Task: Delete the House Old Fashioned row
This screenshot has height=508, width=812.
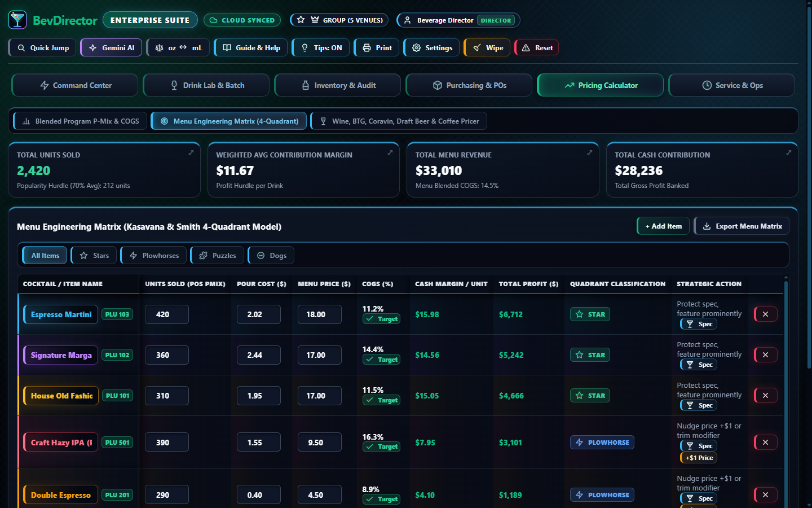Action: tap(765, 396)
